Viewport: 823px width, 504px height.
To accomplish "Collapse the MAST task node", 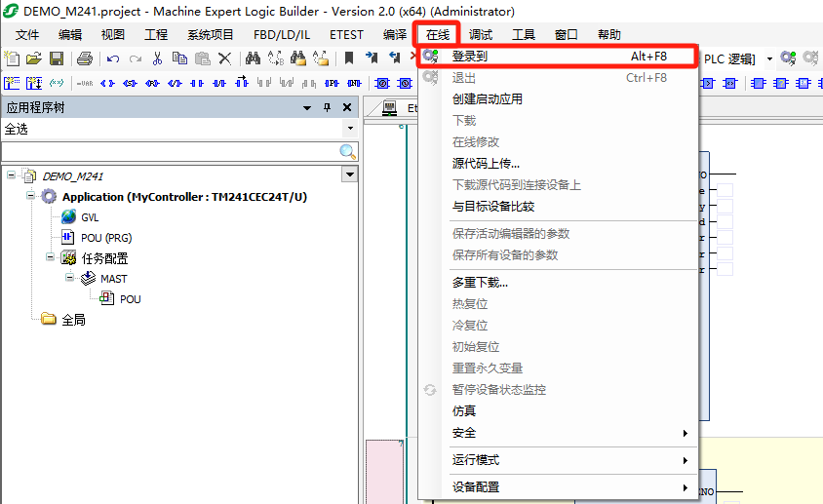I will [70, 279].
